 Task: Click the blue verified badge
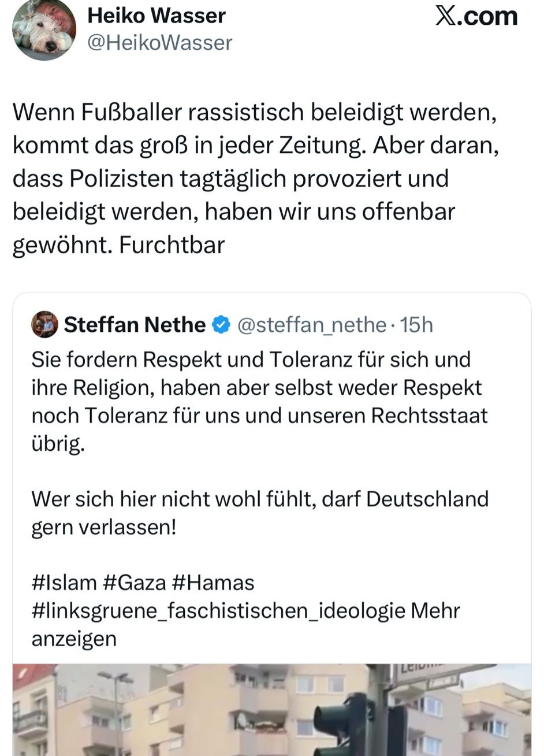(x=221, y=325)
